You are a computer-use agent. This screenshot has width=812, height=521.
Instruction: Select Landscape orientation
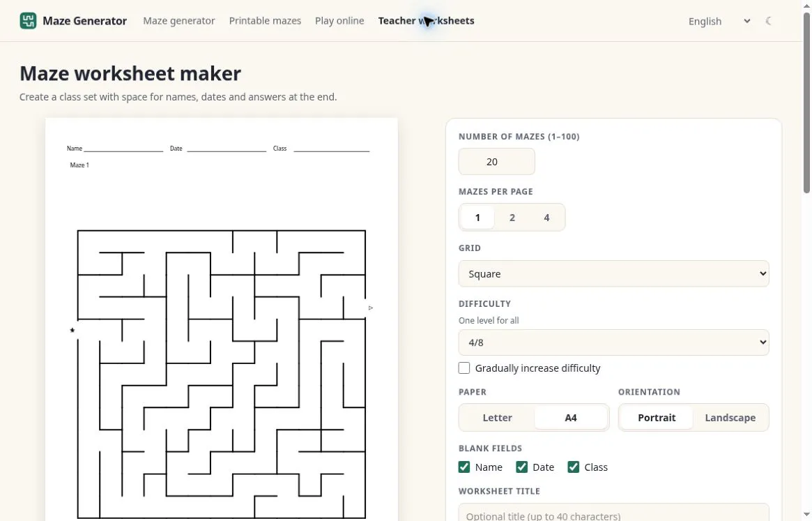pos(730,418)
